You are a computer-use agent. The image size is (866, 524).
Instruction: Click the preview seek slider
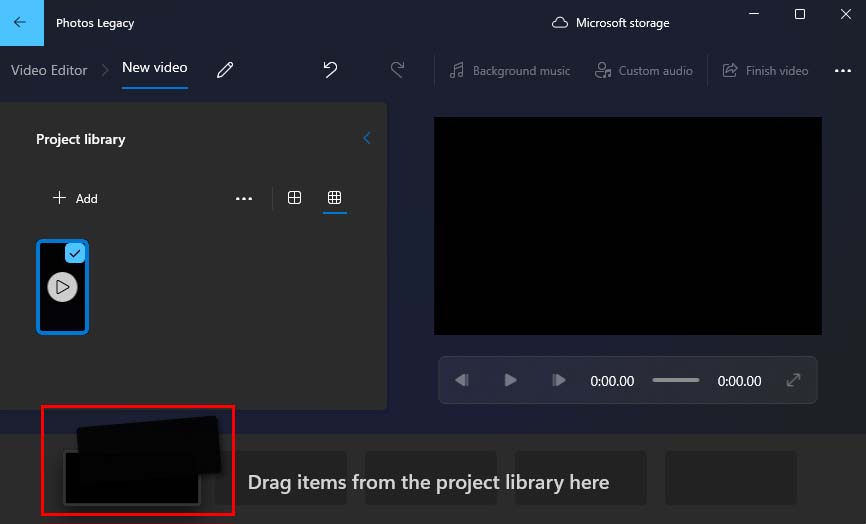pyautogui.click(x=675, y=380)
